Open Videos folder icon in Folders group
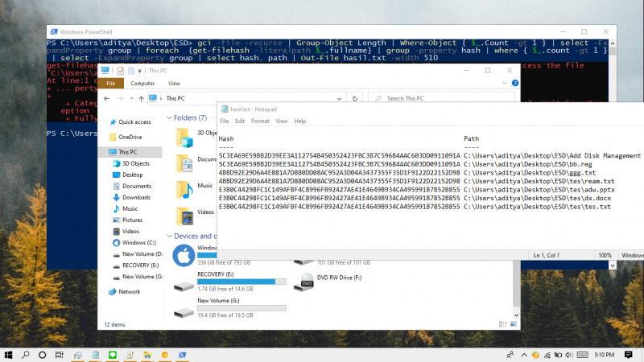 184,216
